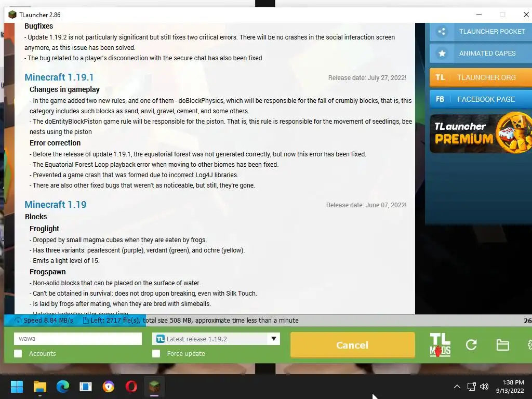Viewport: 532px width, 399px height.
Task: Click the taskbar clock showing 1:38 PM
Action: (510, 387)
